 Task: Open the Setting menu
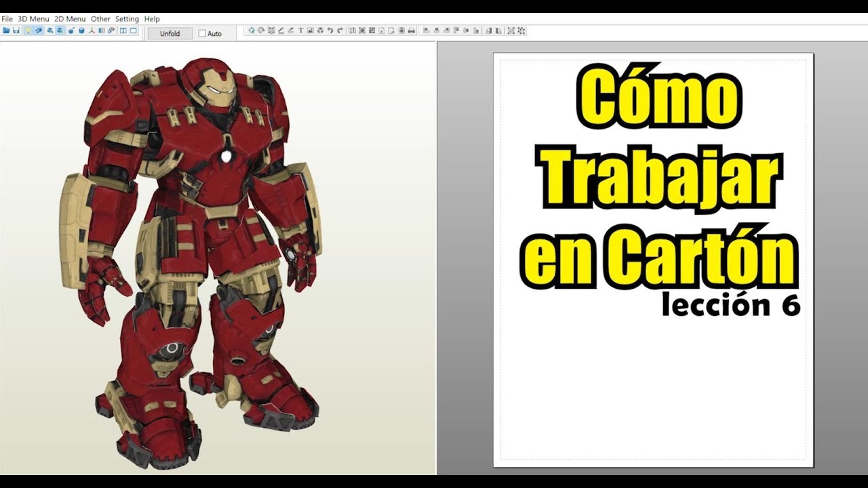[x=127, y=19]
